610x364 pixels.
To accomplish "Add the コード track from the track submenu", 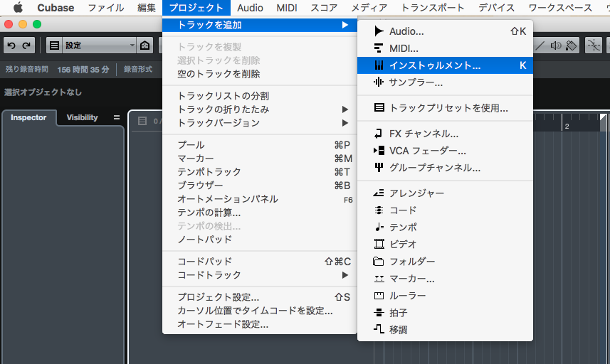I will [x=445, y=210].
